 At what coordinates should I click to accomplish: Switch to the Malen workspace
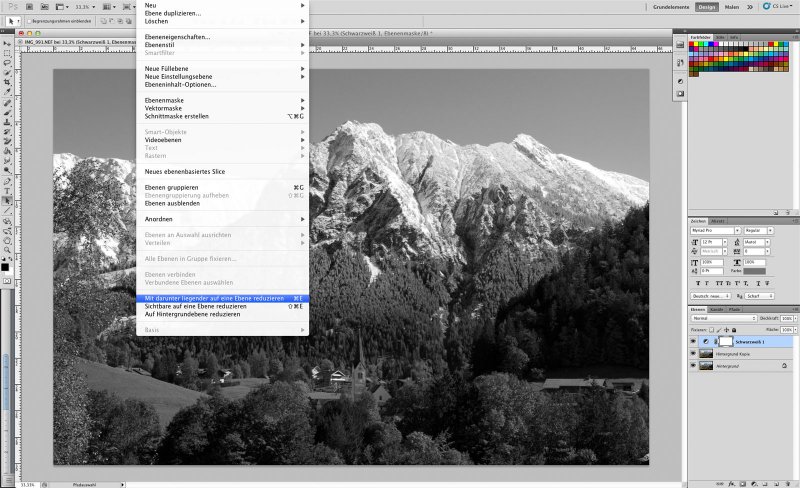732,6
